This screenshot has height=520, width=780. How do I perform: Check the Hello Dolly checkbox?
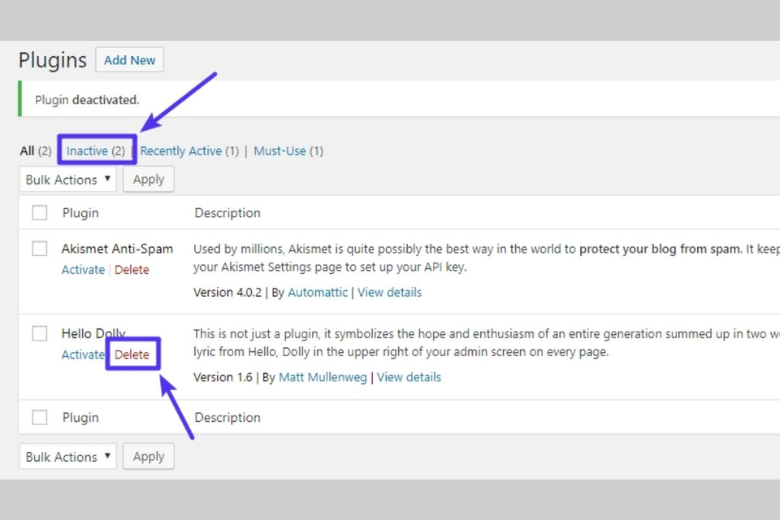coord(40,334)
